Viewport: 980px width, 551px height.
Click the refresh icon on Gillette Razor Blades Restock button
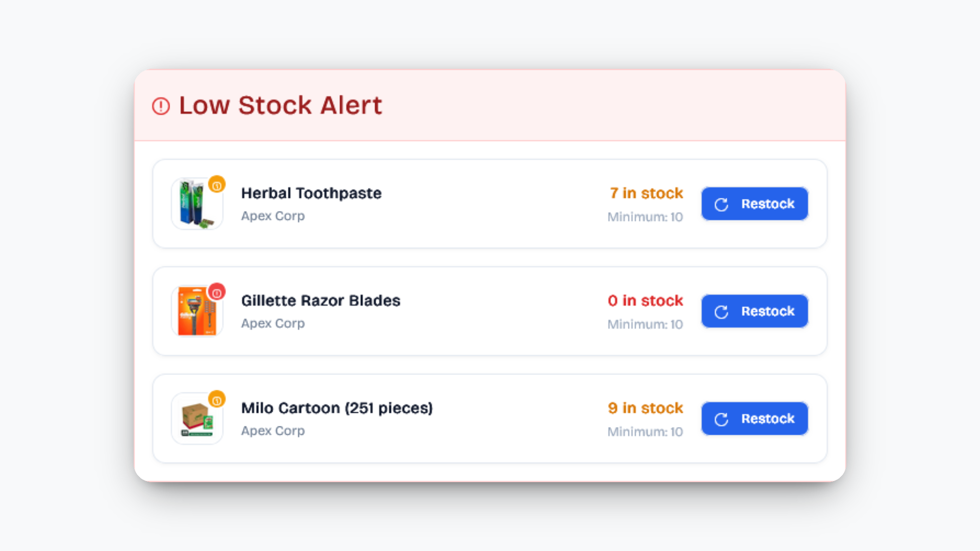pos(721,311)
